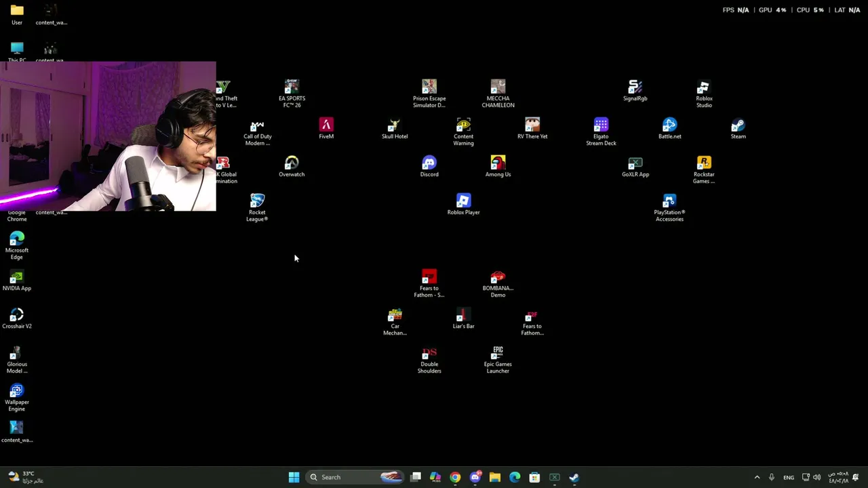Click the Rockstar Games launcher icon

click(704, 169)
